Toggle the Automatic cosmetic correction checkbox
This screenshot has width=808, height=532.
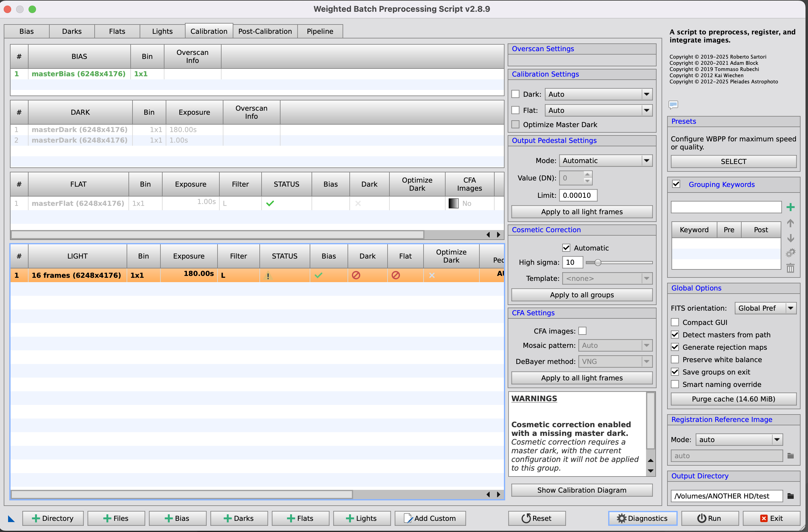[566, 248]
